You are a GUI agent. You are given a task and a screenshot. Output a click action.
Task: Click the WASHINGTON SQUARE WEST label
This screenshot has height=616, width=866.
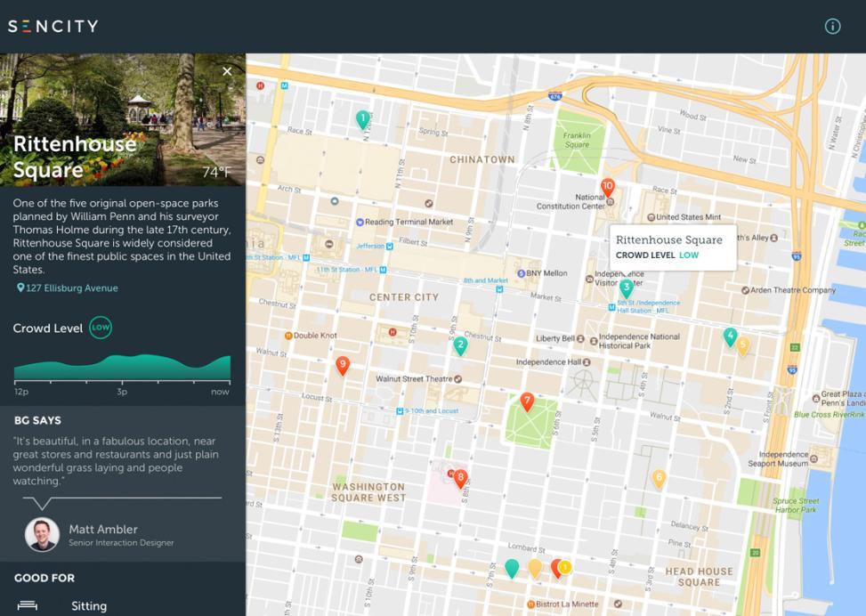point(368,491)
